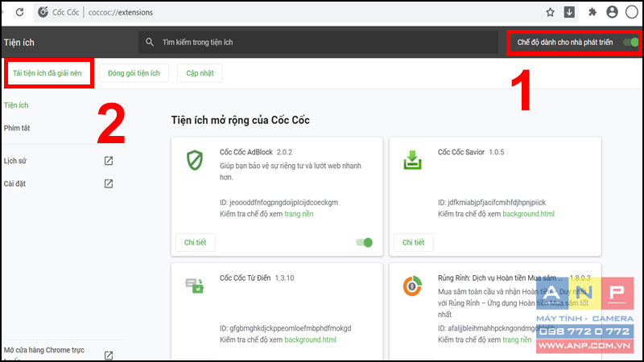This screenshot has height=362, width=644.
Task: Click the Rủng Rỉnh extension icon
Action: [412, 286]
